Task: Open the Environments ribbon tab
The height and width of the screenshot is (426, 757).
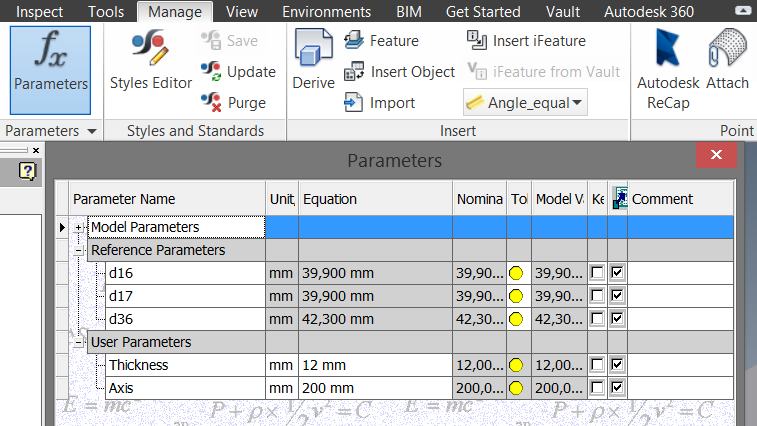Action: pyautogui.click(x=326, y=11)
